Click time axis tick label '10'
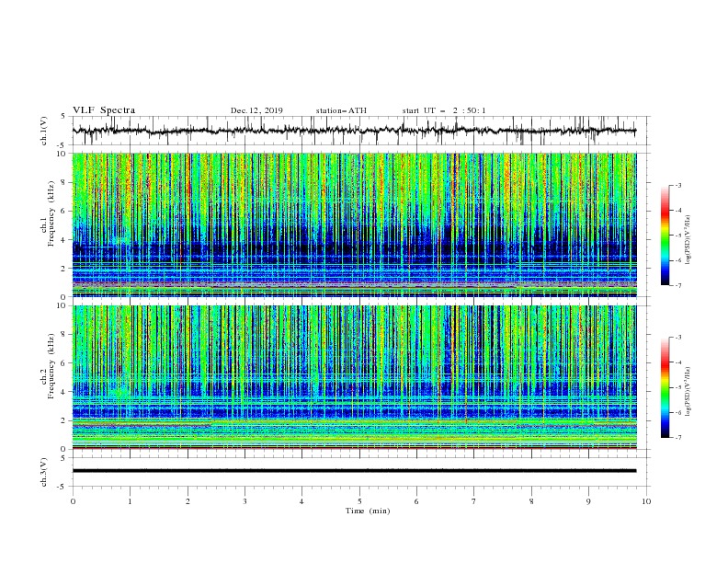The height and width of the screenshot is (563, 728). [x=646, y=501]
